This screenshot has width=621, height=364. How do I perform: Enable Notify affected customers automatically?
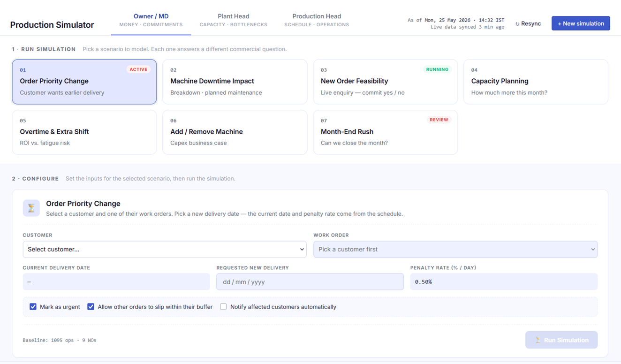[223, 307]
